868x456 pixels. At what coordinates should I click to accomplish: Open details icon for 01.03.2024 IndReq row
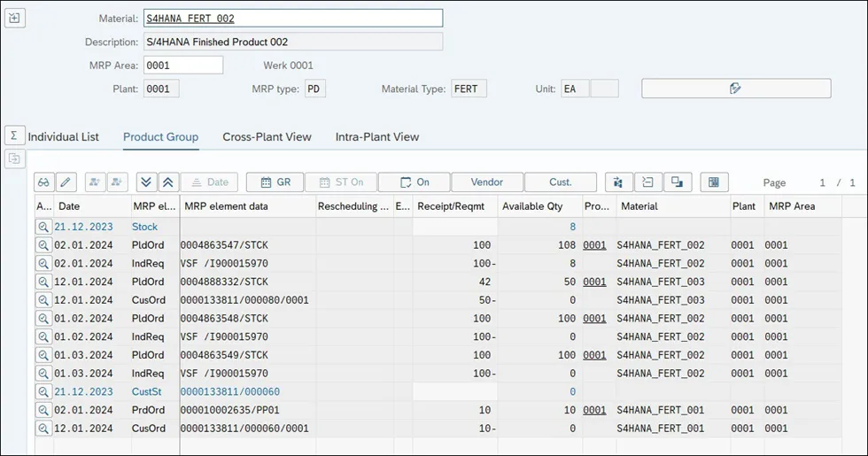click(x=43, y=373)
